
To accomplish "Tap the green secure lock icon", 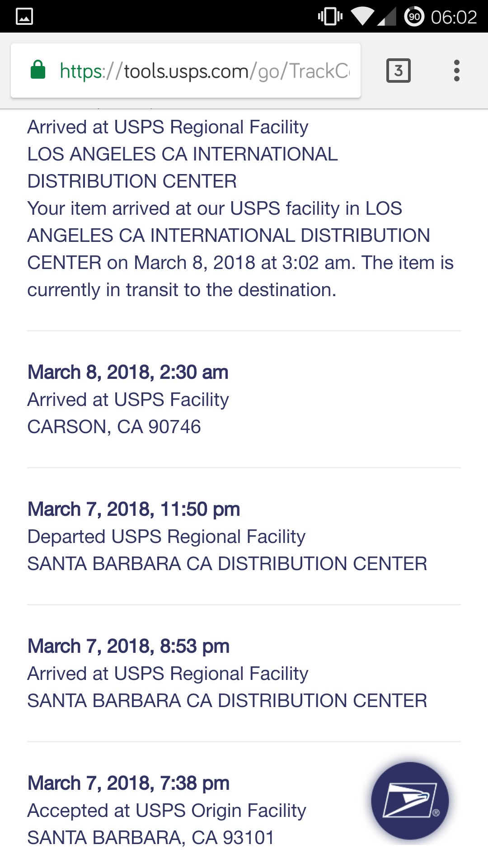I will point(38,70).
